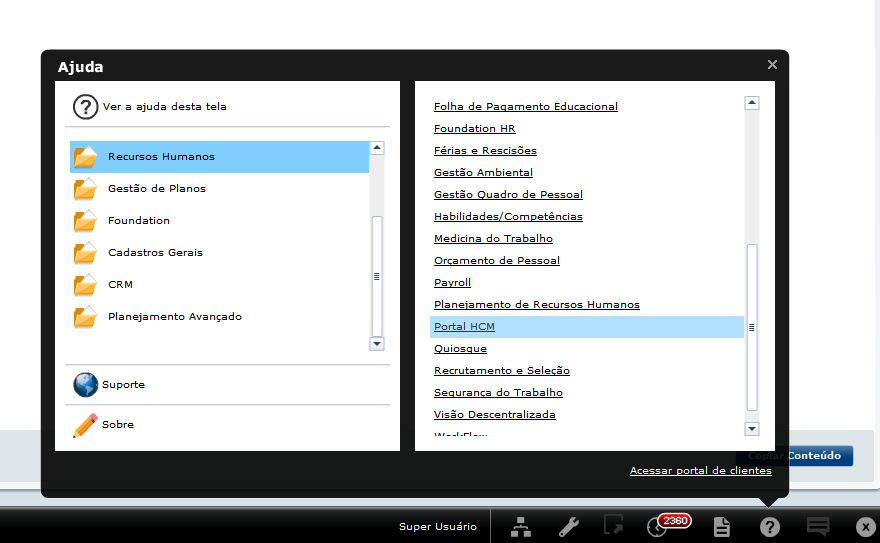Click the window-with-arrow icon in bottom bar

tap(613, 525)
